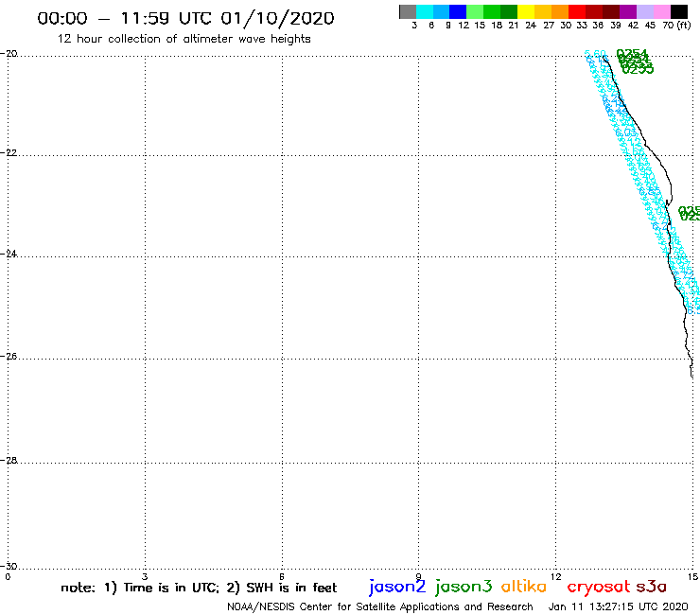Viewport: 700px width, 615px height.
Task: Click the light green legend swatch
Action: pyautogui.click(x=475, y=11)
